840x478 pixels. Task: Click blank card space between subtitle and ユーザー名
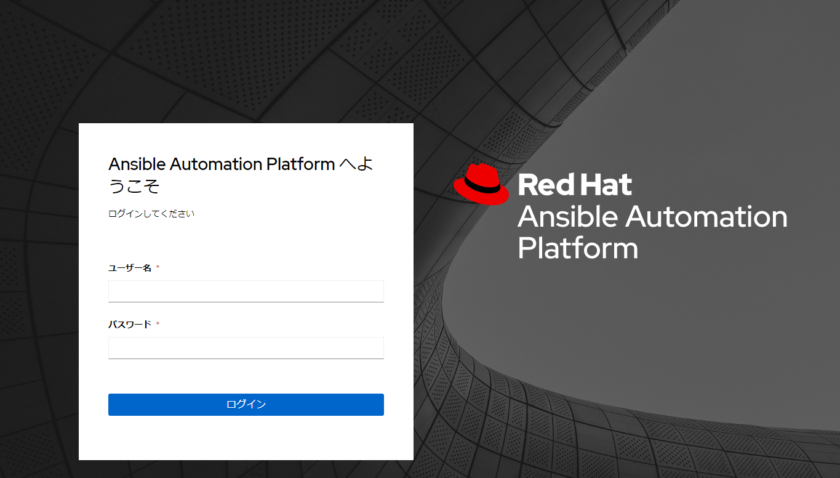point(246,241)
